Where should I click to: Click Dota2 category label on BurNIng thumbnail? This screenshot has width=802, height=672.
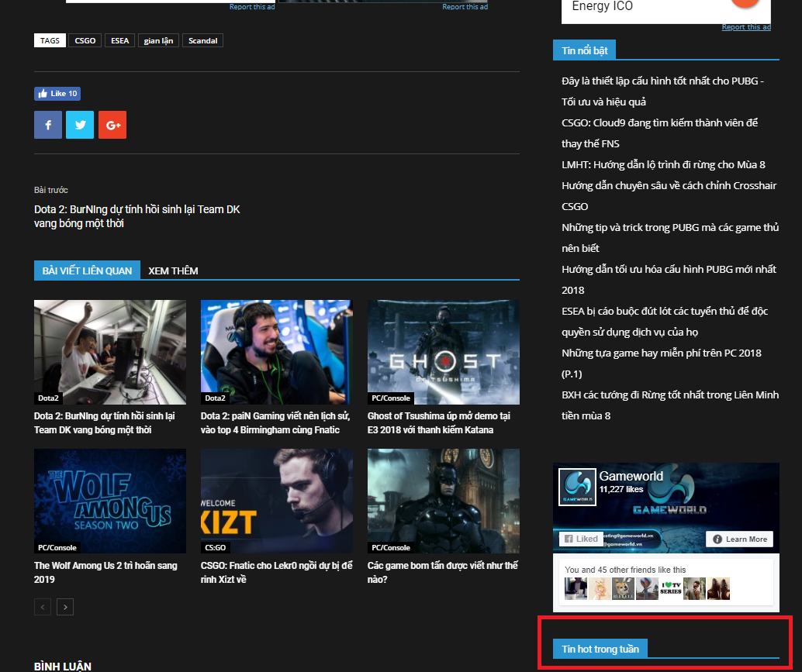pyautogui.click(x=49, y=398)
